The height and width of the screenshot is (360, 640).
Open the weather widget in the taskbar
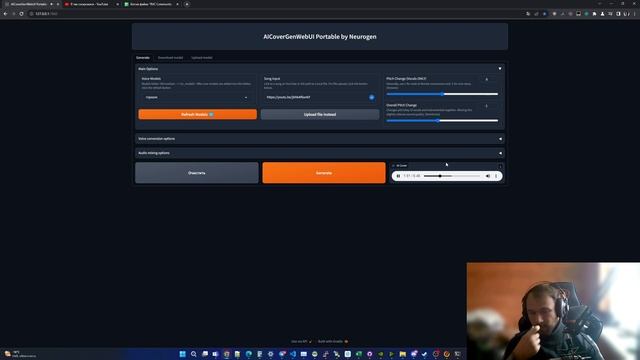(x=20, y=353)
